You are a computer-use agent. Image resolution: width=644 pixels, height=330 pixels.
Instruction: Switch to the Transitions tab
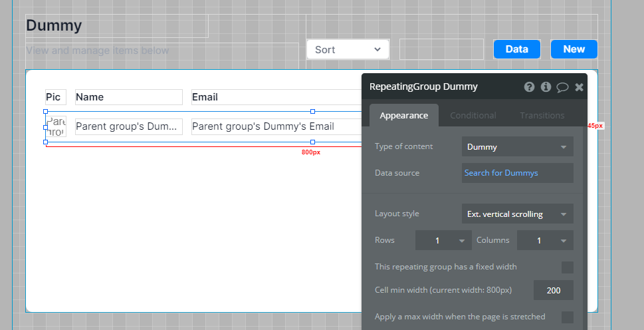click(542, 116)
